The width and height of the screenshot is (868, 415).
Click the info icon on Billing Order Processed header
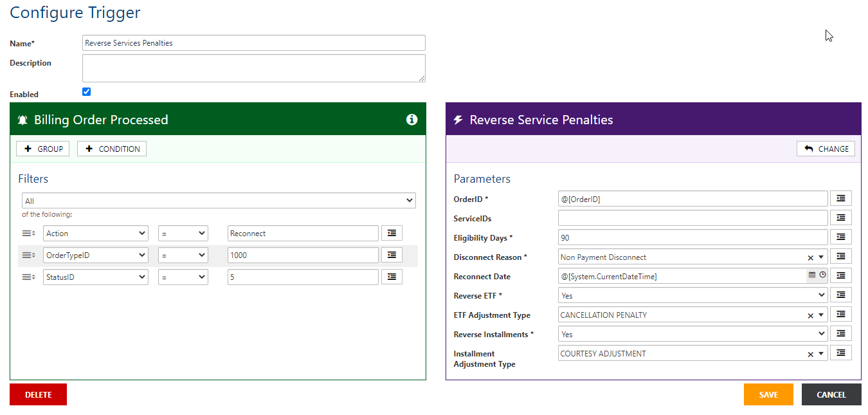coord(412,120)
